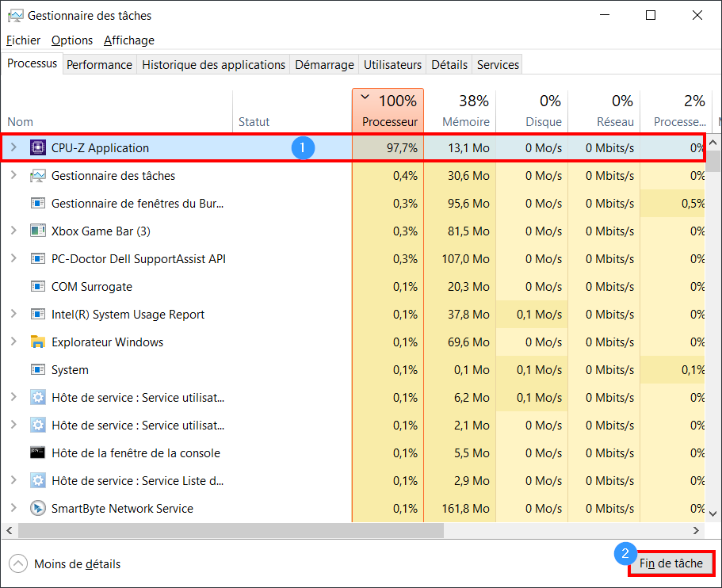
Task: Click the System process icon
Action: coord(38,370)
